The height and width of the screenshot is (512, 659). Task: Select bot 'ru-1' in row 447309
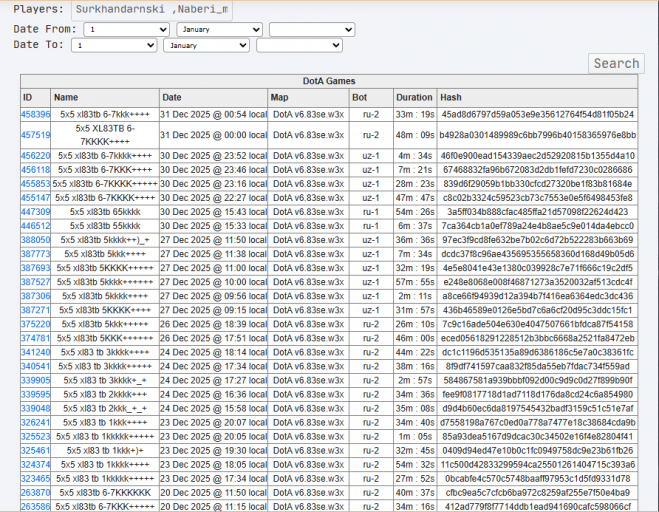coord(371,212)
